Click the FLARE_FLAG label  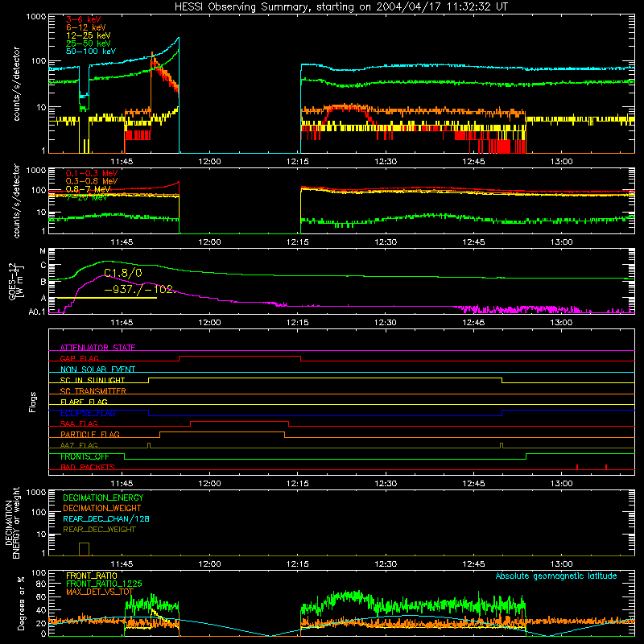[84, 402]
